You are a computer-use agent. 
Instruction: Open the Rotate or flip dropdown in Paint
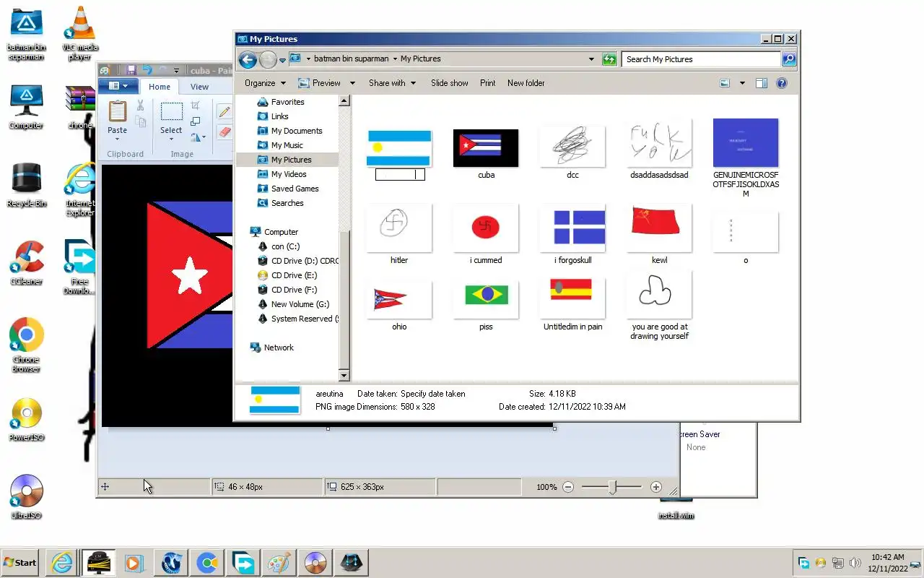198,137
